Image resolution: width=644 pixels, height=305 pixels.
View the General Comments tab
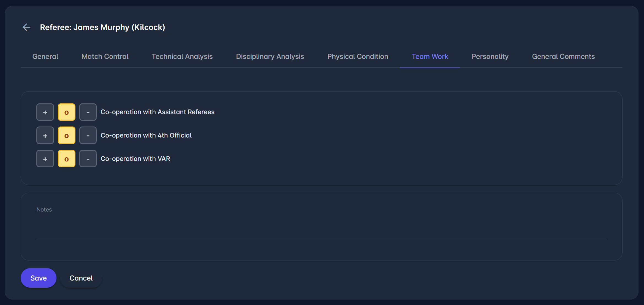pos(563,56)
